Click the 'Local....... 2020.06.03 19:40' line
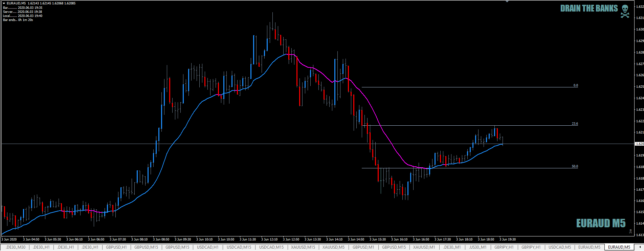 (x=22, y=16)
